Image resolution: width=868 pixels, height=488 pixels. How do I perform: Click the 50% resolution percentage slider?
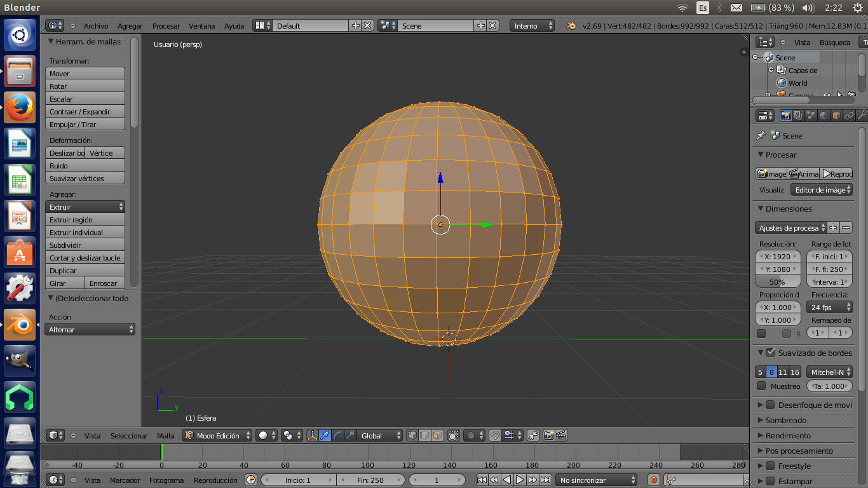(x=777, y=282)
